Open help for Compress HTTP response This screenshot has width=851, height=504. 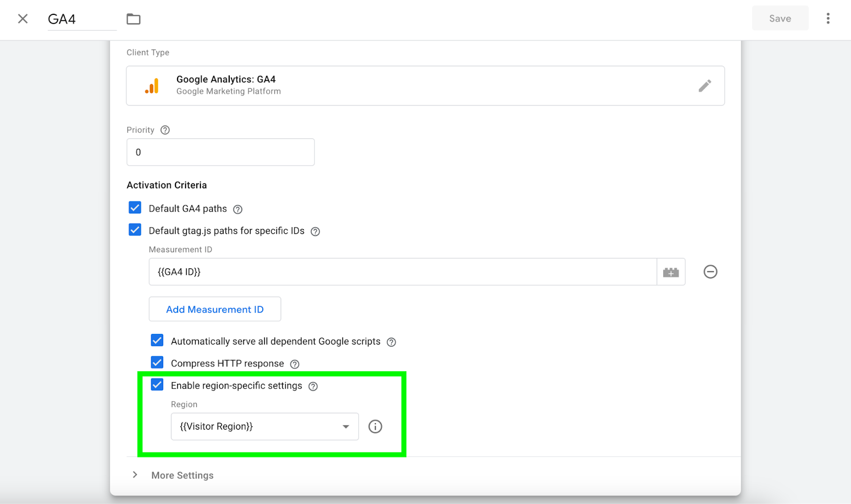295,364
